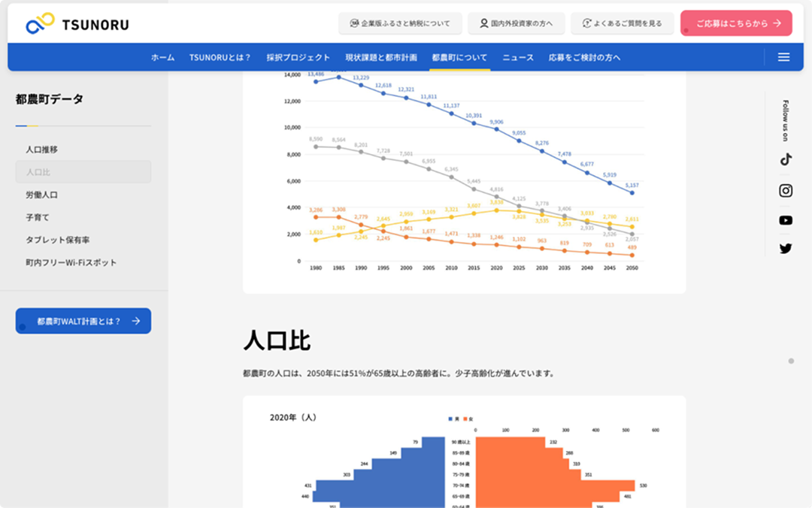The height and width of the screenshot is (508, 812).
Task: Open the 都農町WALT計画とは？ button
Action: [x=83, y=321]
